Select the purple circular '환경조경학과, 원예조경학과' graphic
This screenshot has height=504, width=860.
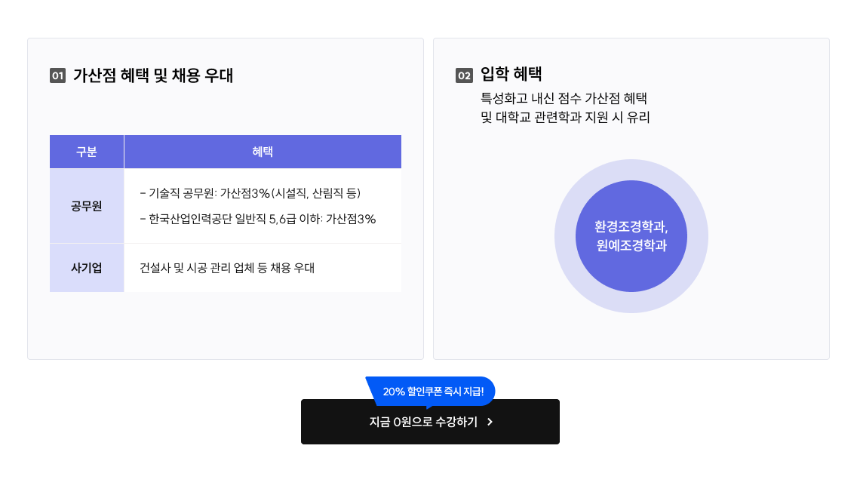tap(631, 236)
